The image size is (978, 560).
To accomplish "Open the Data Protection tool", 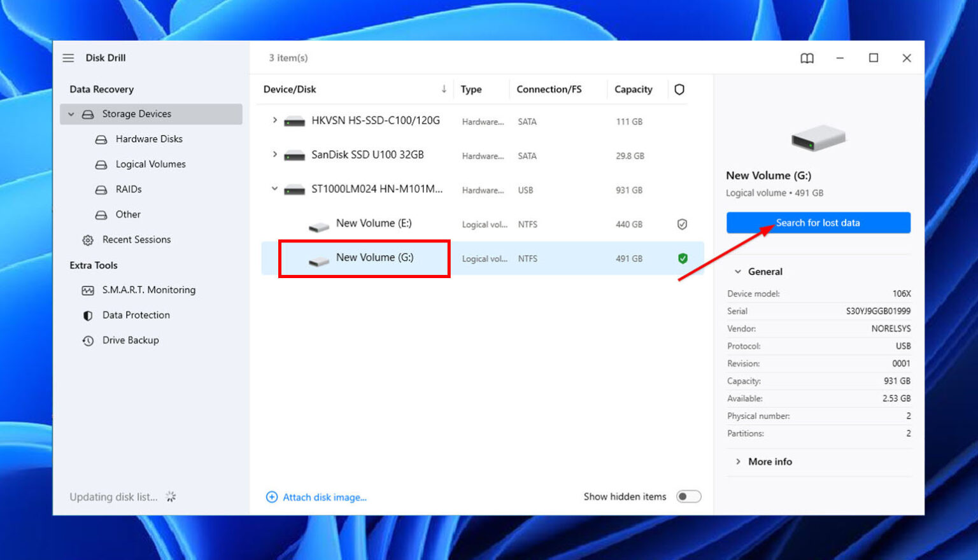I will click(x=136, y=315).
